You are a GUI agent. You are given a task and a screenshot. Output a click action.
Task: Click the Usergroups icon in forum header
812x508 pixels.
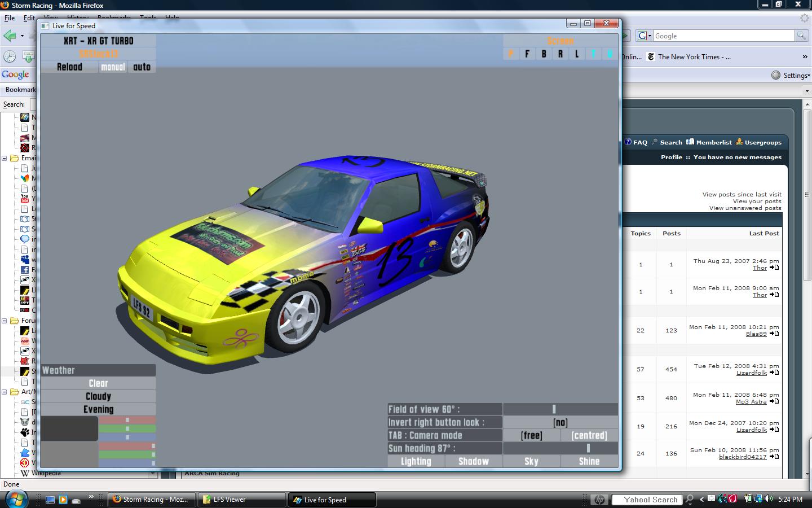pos(739,142)
